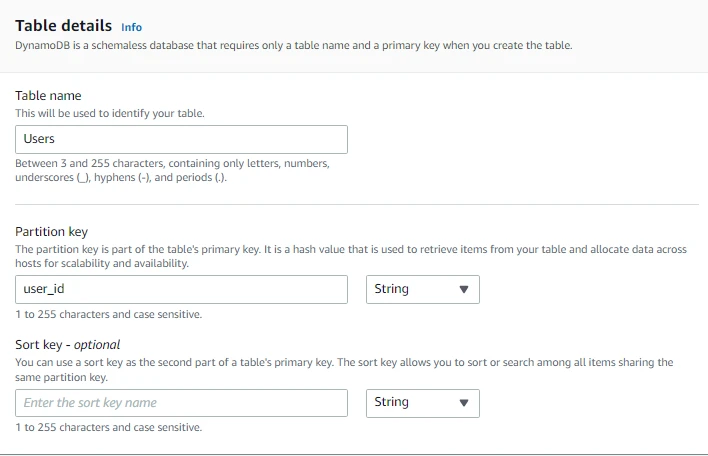This screenshot has height=456, width=708.
Task: Open the Partition key data type dropdown
Action: click(422, 289)
